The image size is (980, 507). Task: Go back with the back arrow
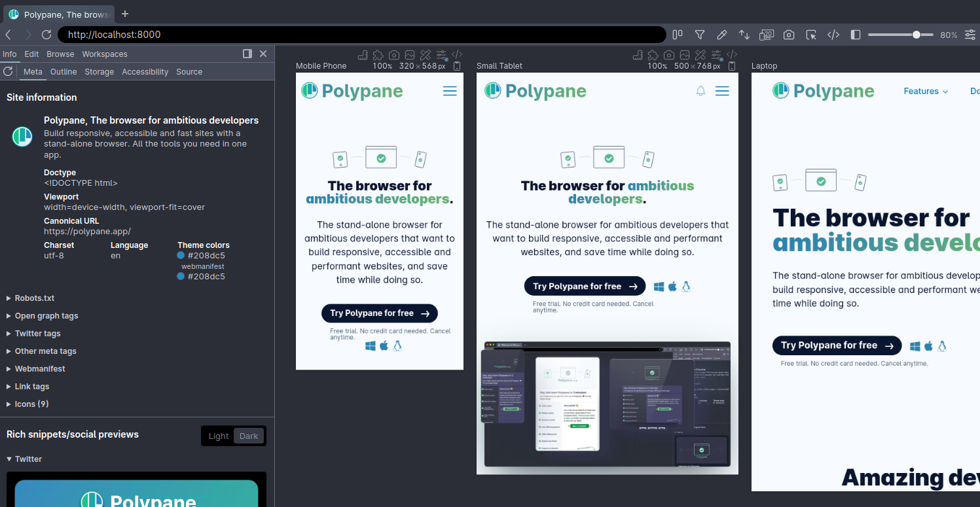point(9,35)
